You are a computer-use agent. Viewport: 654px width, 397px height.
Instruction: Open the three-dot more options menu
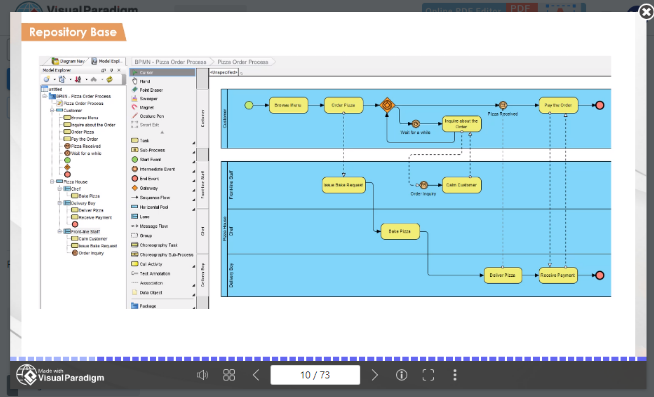coord(455,375)
